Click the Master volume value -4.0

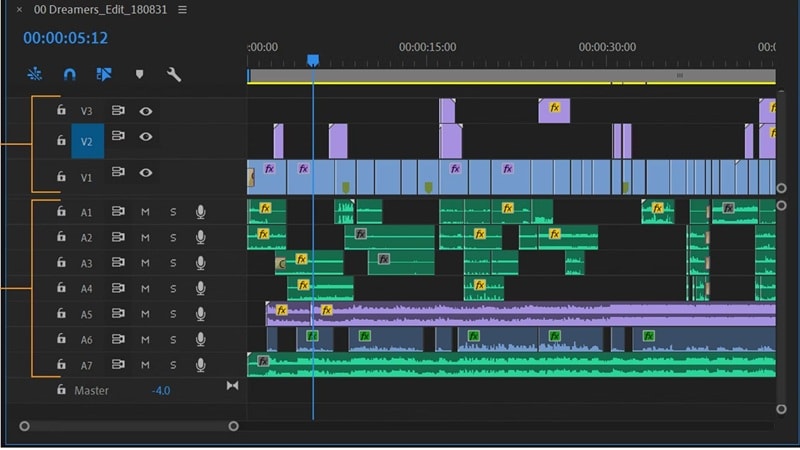pyautogui.click(x=161, y=391)
